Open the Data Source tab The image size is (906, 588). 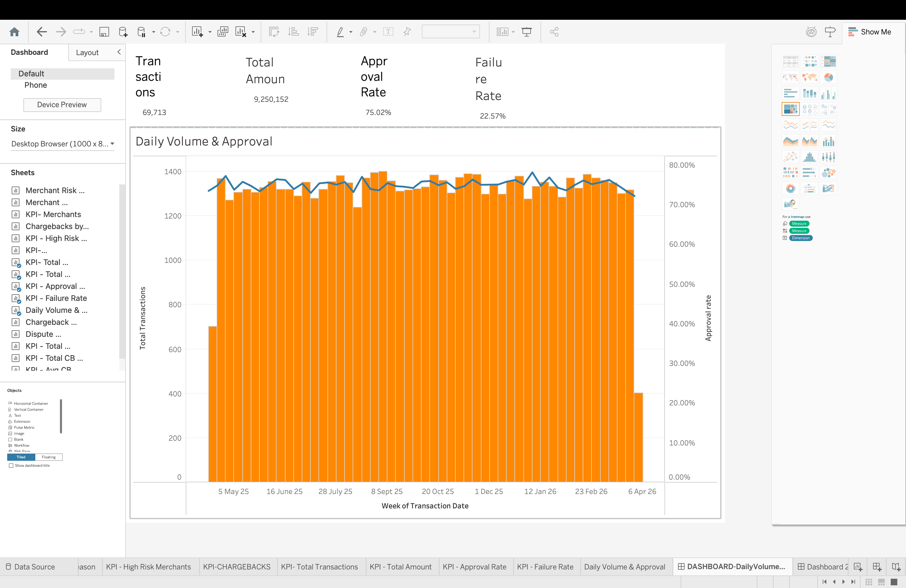tap(31, 567)
